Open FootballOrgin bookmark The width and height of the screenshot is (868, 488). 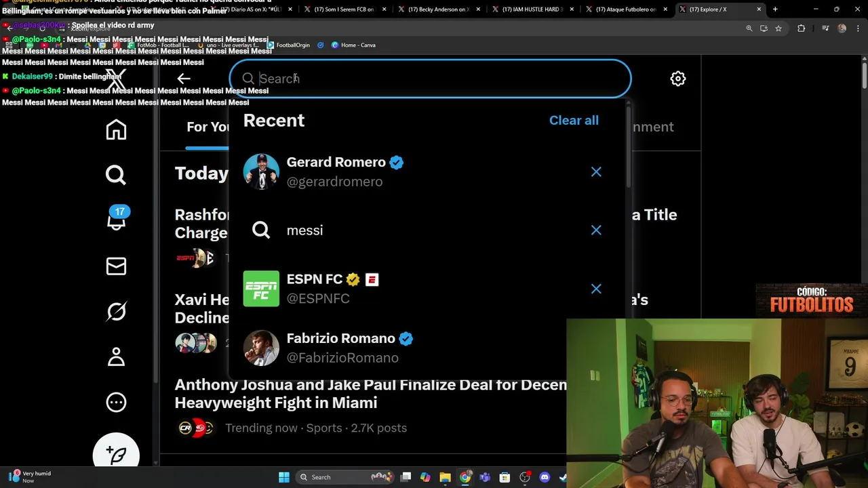[x=288, y=45]
